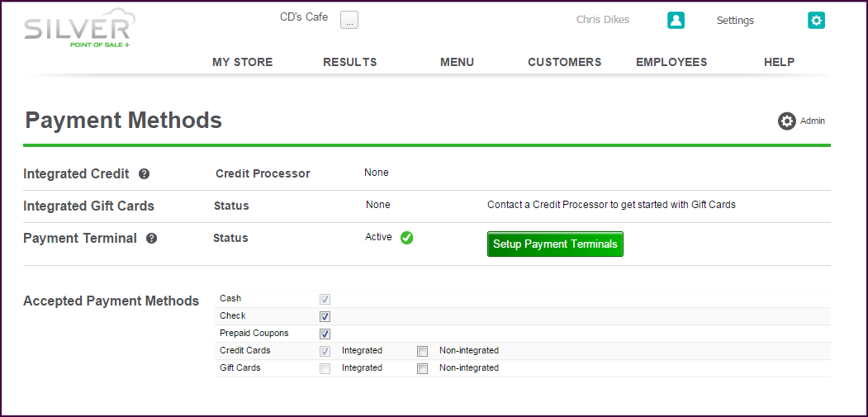The height and width of the screenshot is (417, 868).
Task: Expand the RESULTS menu
Action: pyautogui.click(x=349, y=62)
